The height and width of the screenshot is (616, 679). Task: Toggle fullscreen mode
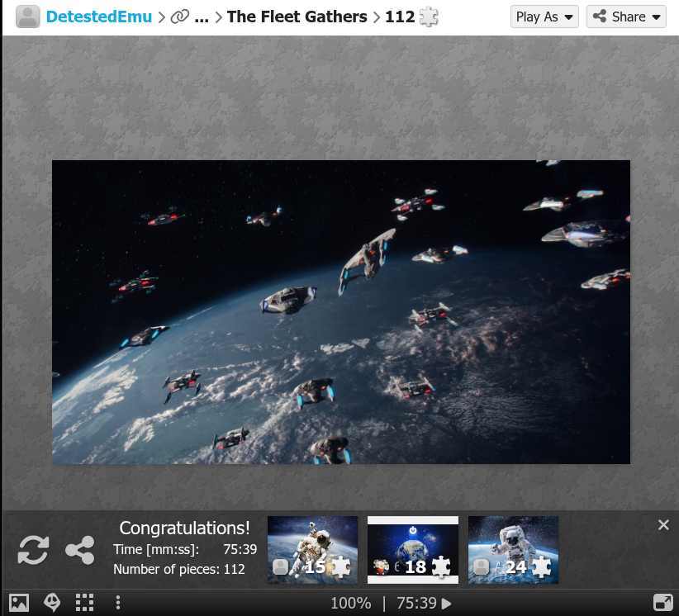[x=662, y=603]
